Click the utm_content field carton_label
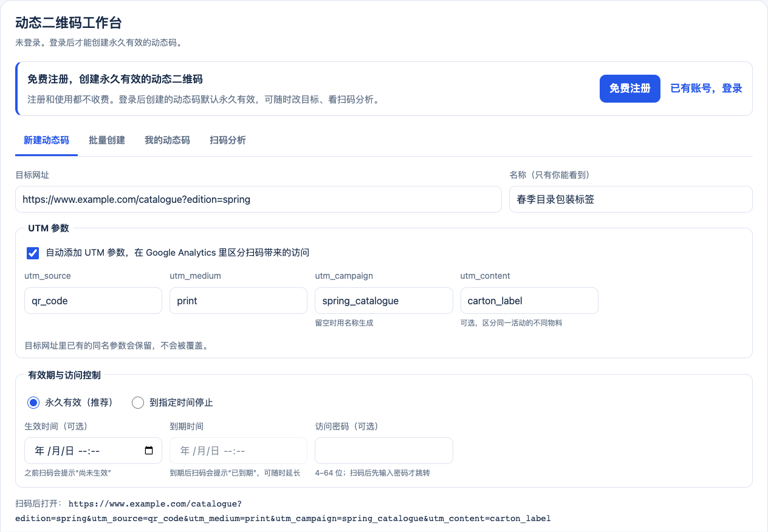The image size is (768, 532). point(529,301)
